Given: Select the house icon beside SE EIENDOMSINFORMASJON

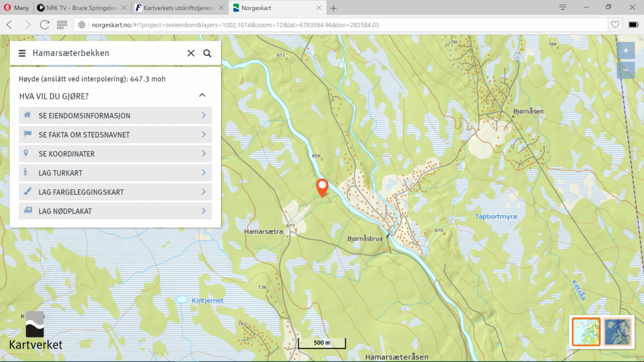Looking at the screenshot, I should [28, 115].
